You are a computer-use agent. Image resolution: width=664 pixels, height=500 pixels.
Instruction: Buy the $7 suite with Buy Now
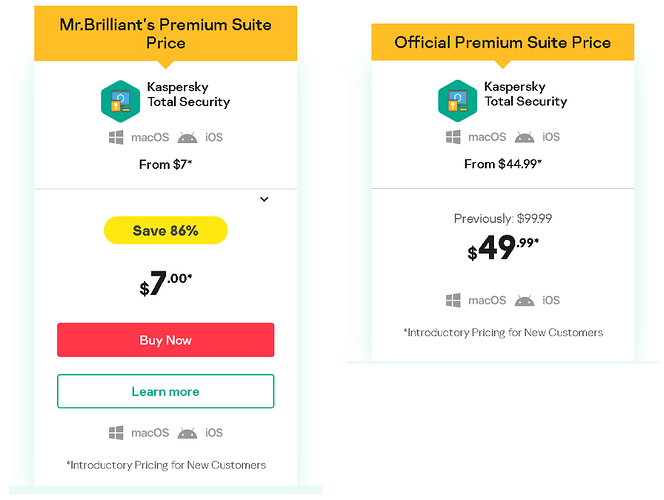[x=166, y=340]
